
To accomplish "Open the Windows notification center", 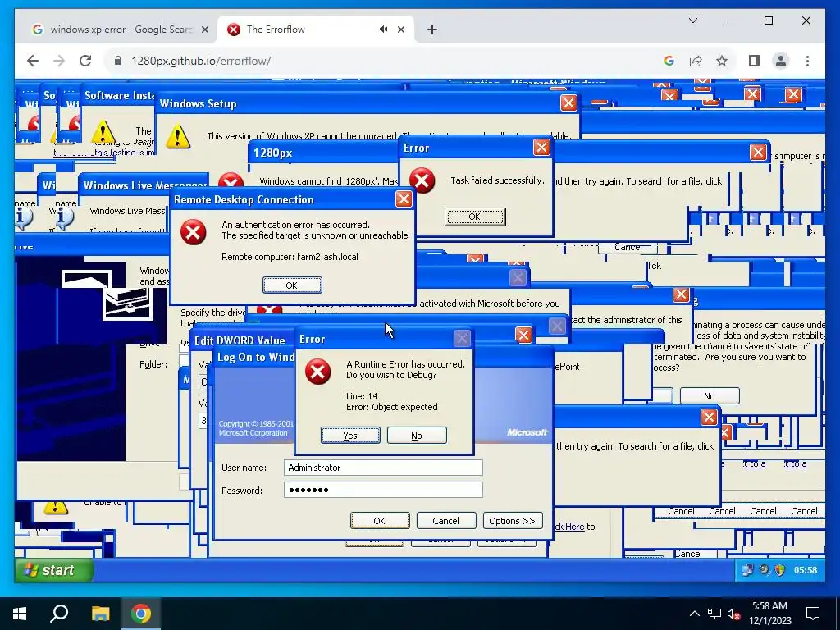I will click(x=813, y=614).
